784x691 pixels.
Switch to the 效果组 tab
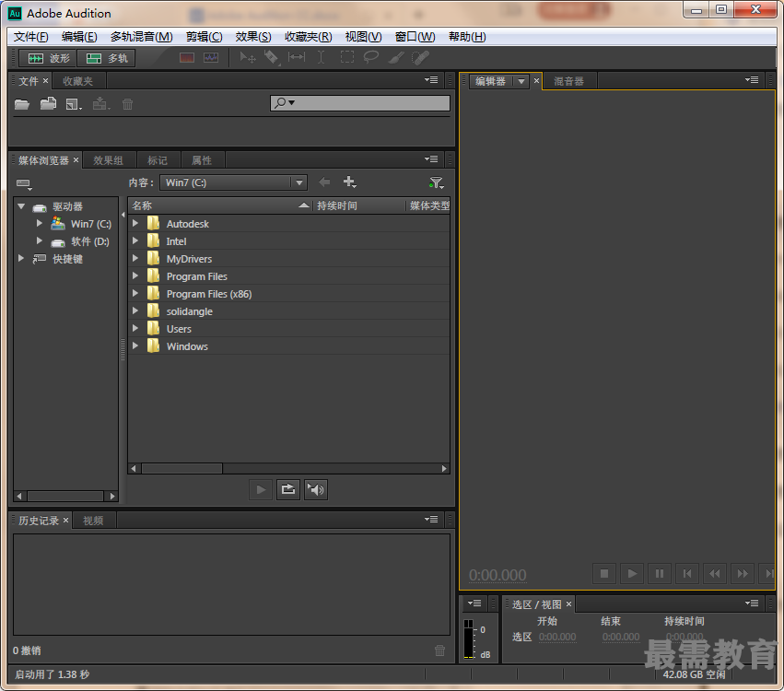tap(108, 160)
